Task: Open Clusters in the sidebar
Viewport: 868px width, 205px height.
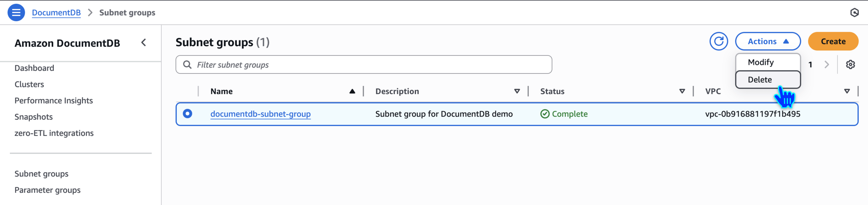Action: click(29, 84)
